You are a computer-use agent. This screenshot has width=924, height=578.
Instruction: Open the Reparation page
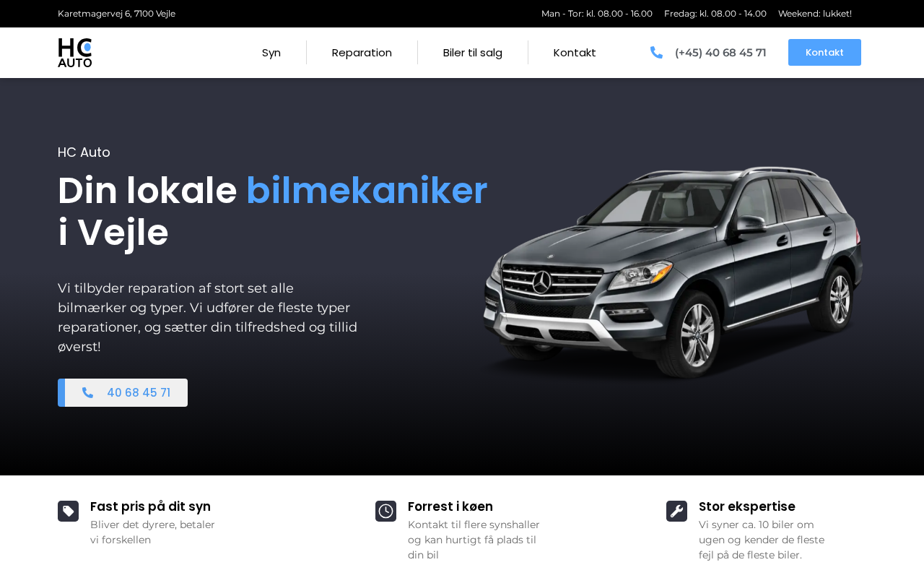[x=362, y=53]
